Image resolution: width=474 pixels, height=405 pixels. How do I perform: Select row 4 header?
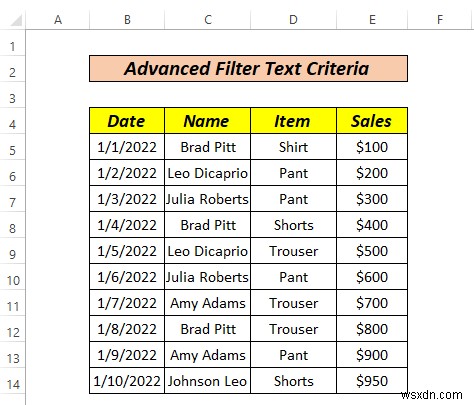(x=13, y=124)
